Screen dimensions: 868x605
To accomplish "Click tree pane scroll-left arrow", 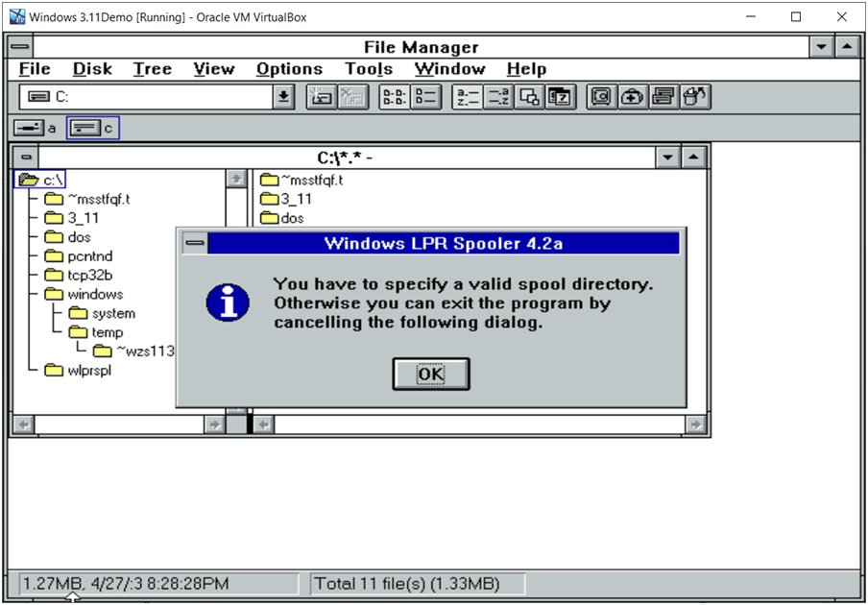I will pyautogui.click(x=24, y=424).
